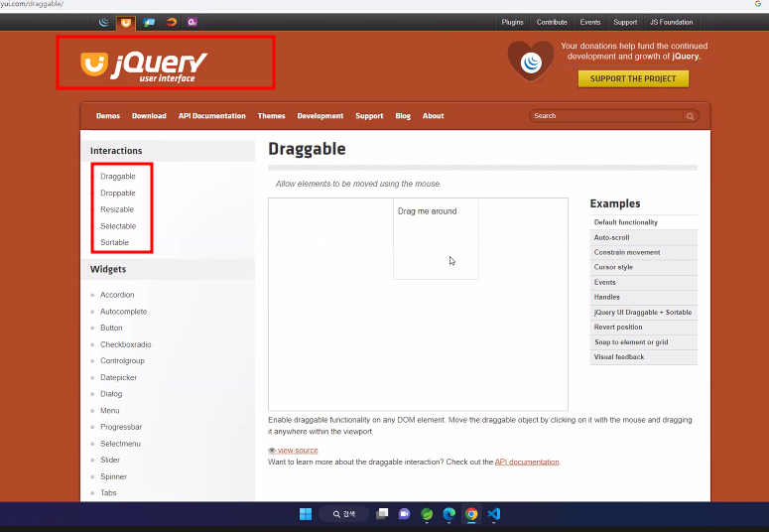Open the Themes navigation item
The width and height of the screenshot is (769, 532).
(x=271, y=116)
